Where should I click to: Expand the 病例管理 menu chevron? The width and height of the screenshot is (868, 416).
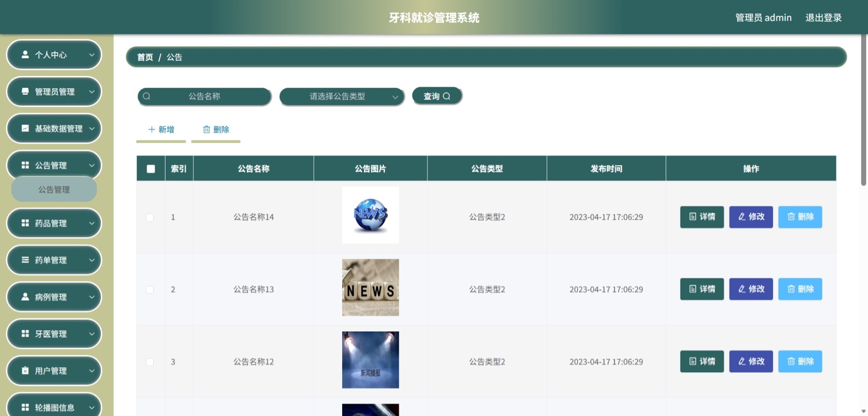pyautogui.click(x=92, y=297)
